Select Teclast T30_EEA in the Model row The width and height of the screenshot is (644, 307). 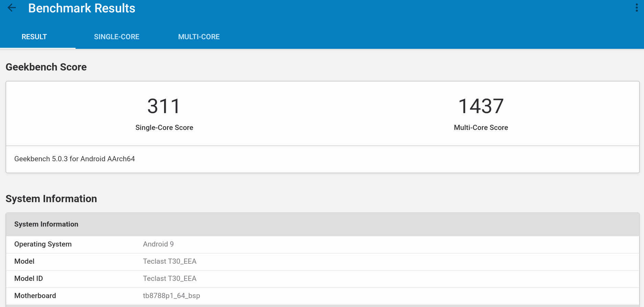coord(170,261)
